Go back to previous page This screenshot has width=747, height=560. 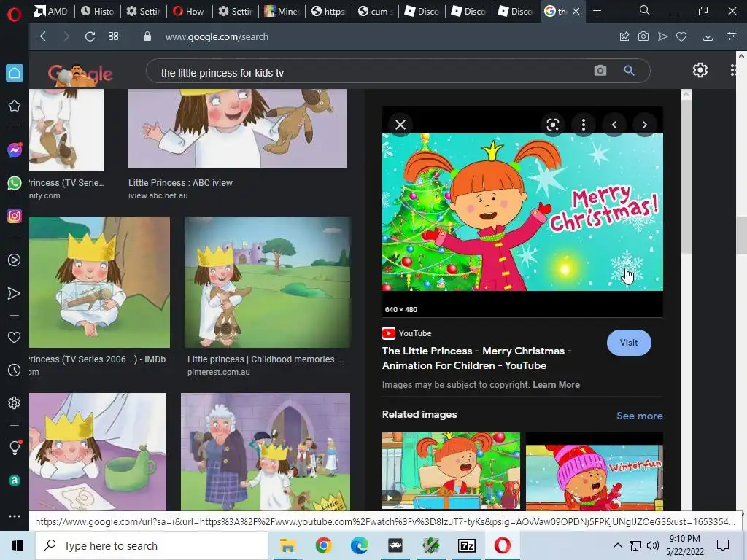[43, 36]
